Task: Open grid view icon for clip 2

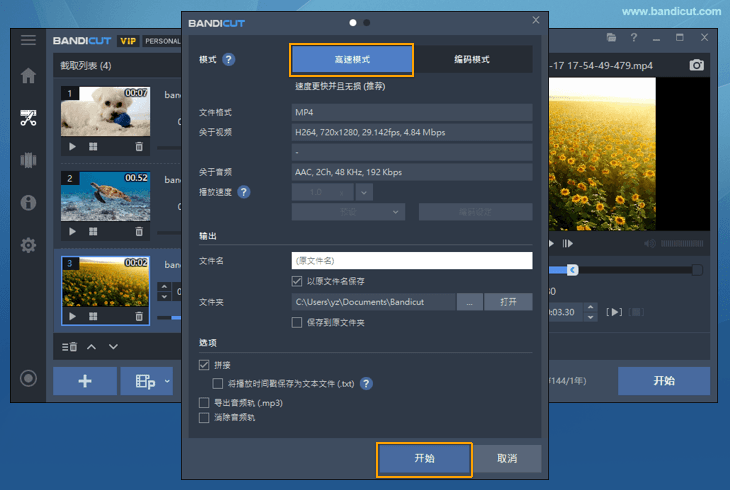Action: pyautogui.click(x=93, y=231)
